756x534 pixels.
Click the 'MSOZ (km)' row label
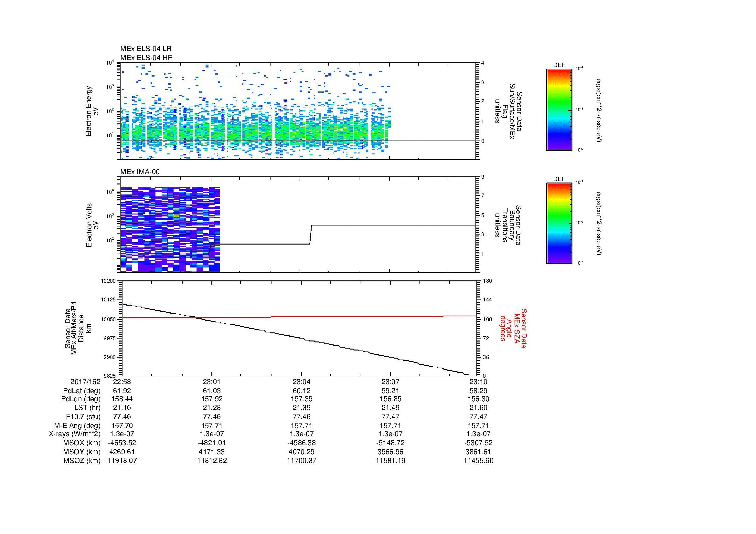tap(82, 461)
